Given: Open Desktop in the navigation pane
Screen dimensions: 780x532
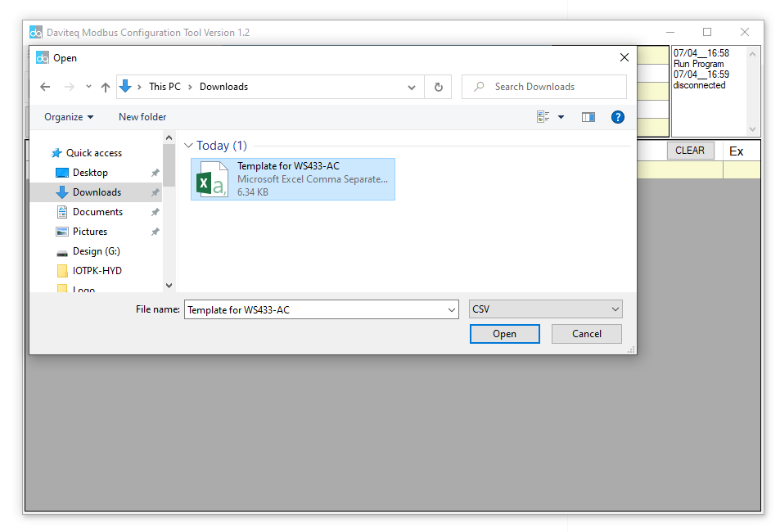Looking at the screenshot, I should [90, 173].
